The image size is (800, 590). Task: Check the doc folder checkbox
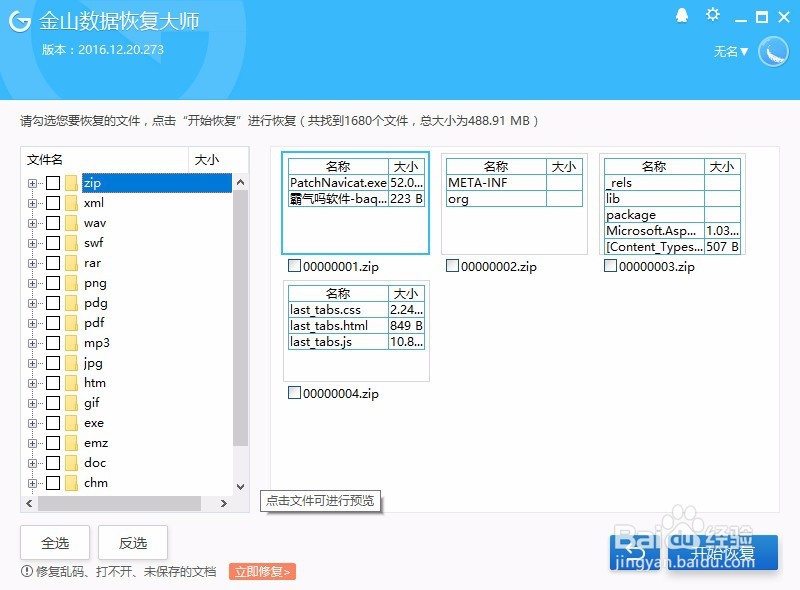pyautogui.click(x=53, y=463)
